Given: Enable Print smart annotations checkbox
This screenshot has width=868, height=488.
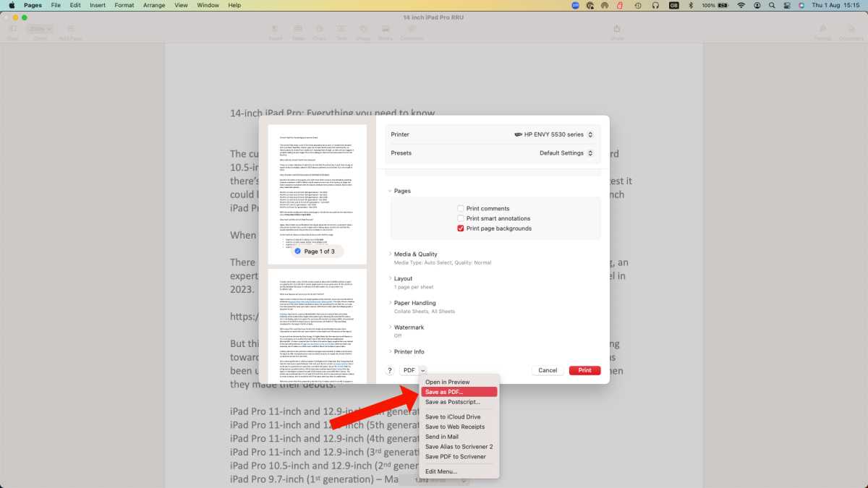Looking at the screenshot, I should pyautogui.click(x=461, y=218).
